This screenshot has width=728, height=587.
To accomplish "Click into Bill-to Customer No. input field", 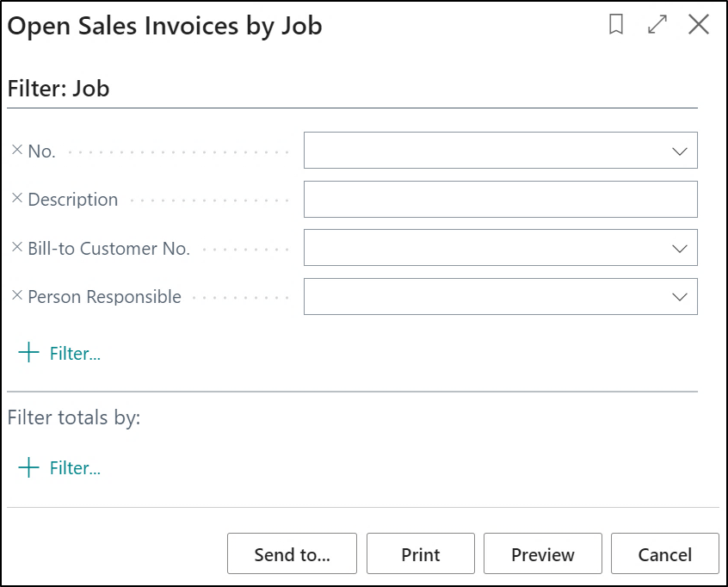I will pos(482,248).
